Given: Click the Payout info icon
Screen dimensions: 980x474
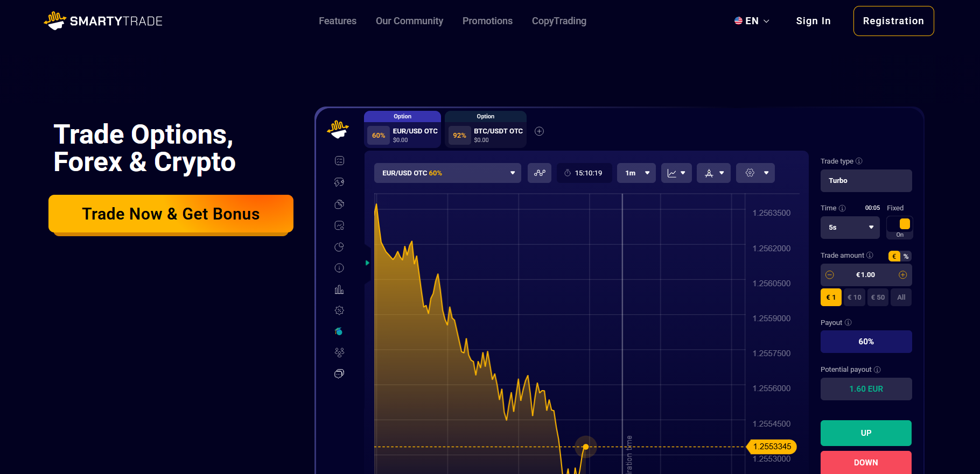Looking at the screenshot, I should point(848,322).
